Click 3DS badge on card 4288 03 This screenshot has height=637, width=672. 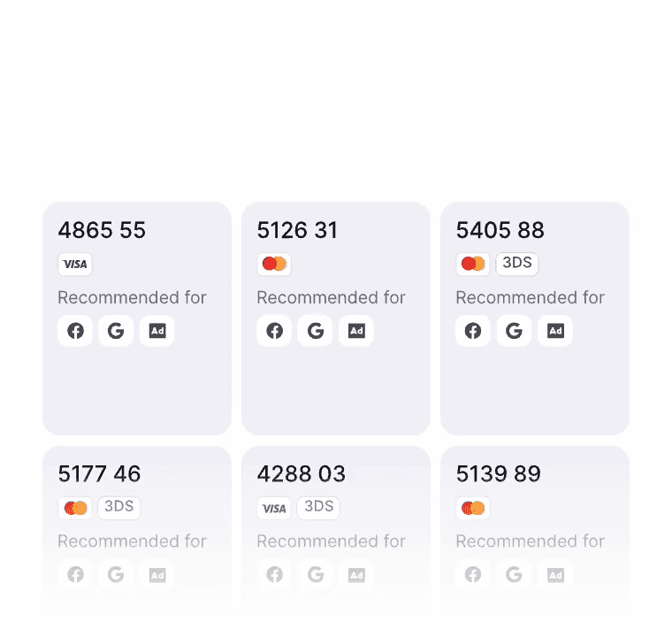click(318, 506)
